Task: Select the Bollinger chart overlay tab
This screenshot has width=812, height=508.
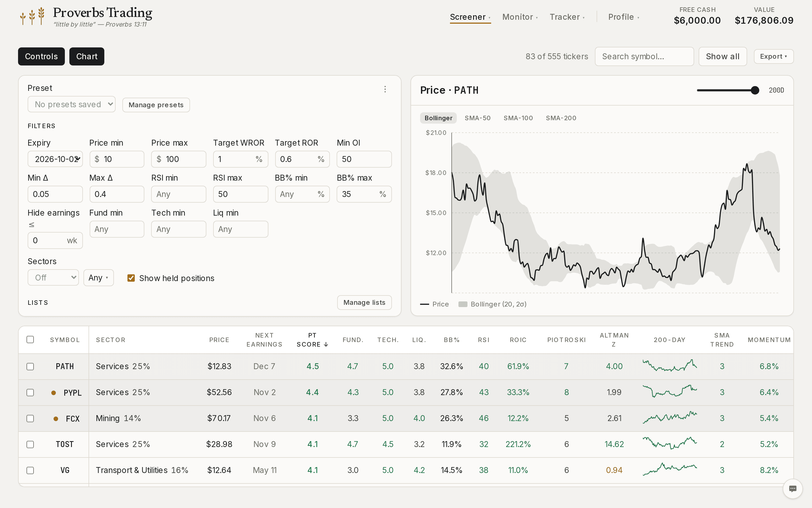Action: pos(438,118)
